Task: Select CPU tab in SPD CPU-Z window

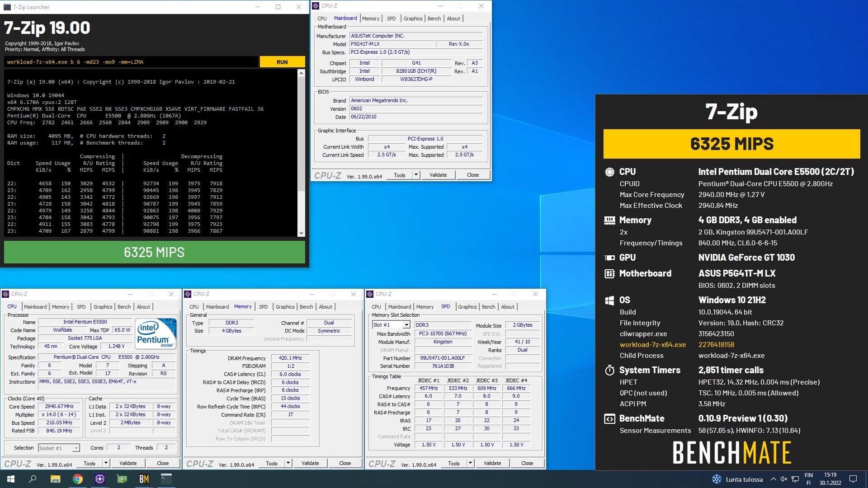Action: 376,307
